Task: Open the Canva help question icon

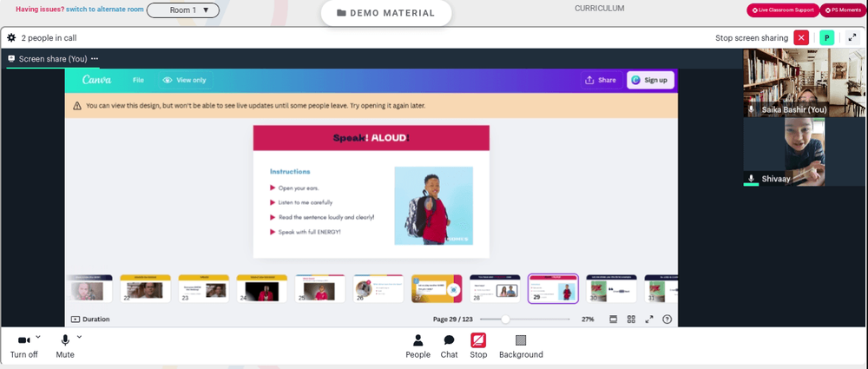Action: pos(667,320)
